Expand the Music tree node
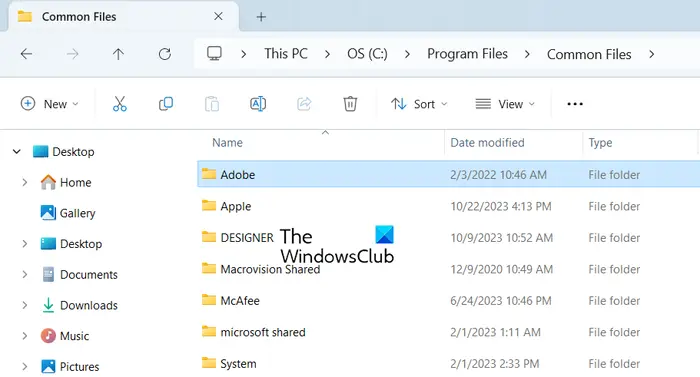The height and width of the screenshot is (377, 700). tap(25, 336)
